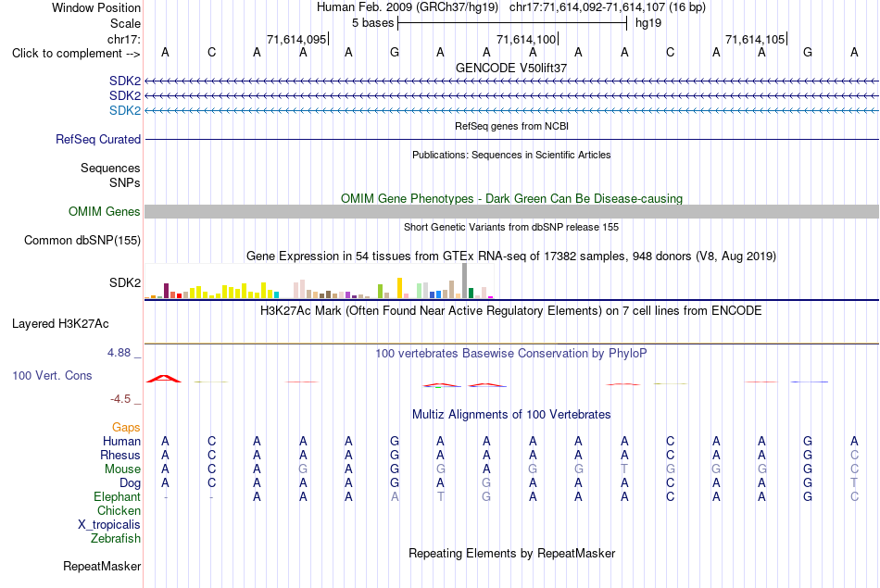
Task: Click the orange Gaps label
Action: [x=126, y=428]
